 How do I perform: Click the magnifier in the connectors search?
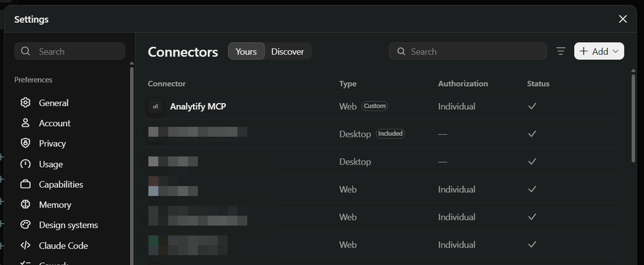click(402, 51)
